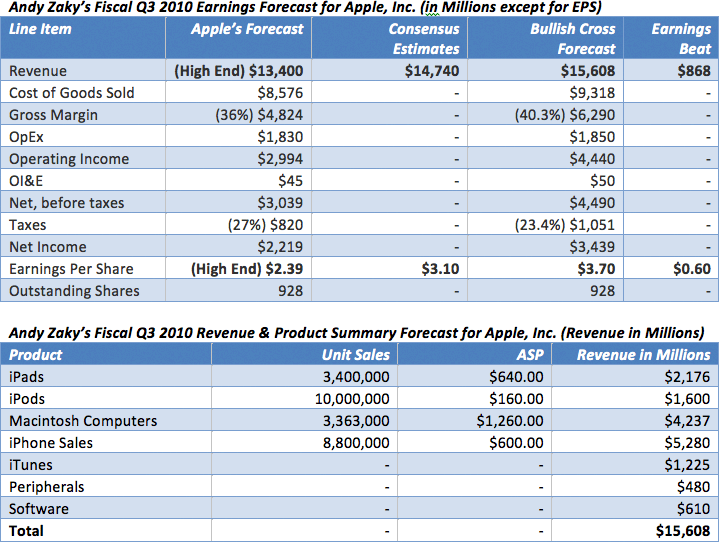Click the '$3,039' cell
Viewport: 719px width, 542px height.
(280, 203)
